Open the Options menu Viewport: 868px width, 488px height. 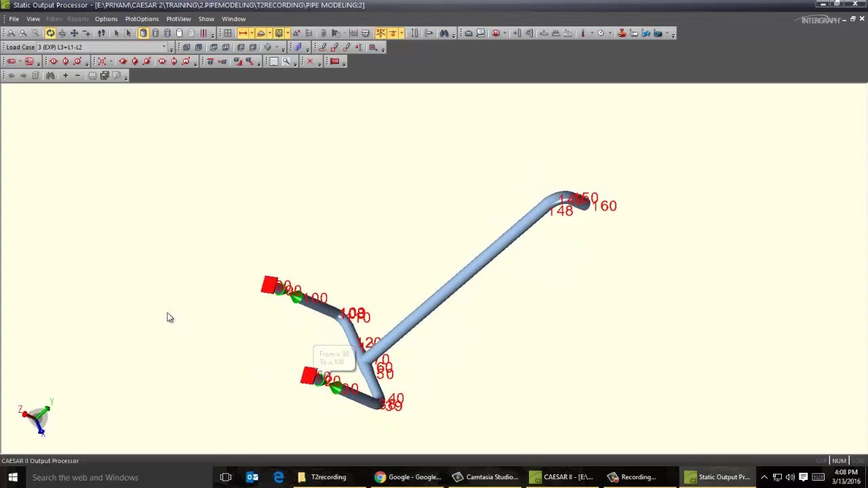click(106, 19)
